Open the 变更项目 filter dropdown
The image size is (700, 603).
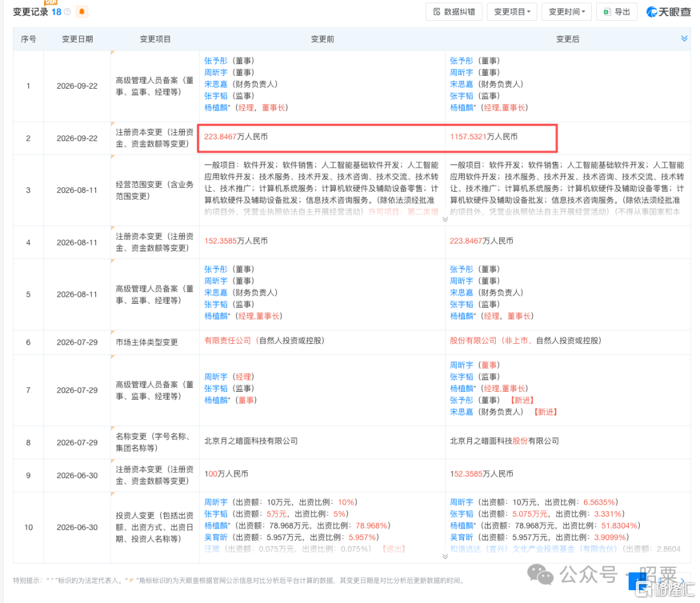pos(512,12)
